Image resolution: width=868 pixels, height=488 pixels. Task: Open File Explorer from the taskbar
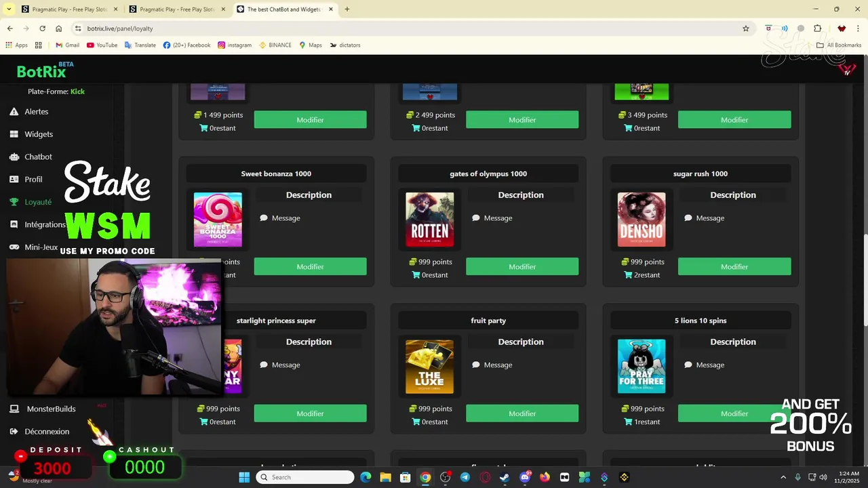[x=385, y=477]
